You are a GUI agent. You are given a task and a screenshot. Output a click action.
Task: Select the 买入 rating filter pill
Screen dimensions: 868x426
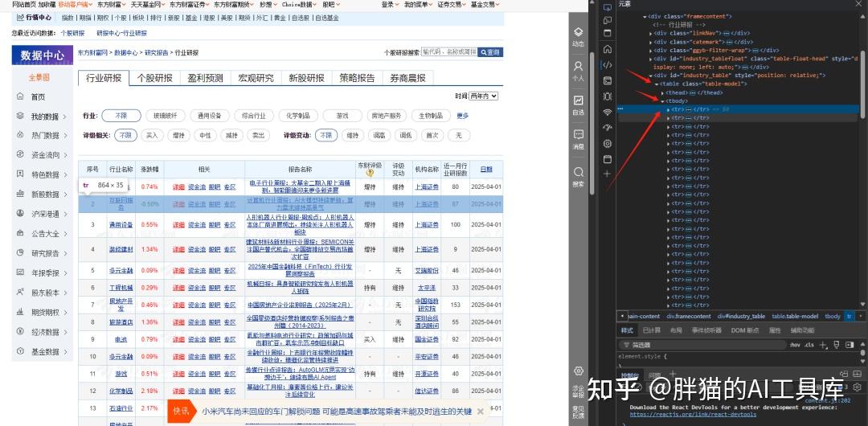click(x=152, y=135)
